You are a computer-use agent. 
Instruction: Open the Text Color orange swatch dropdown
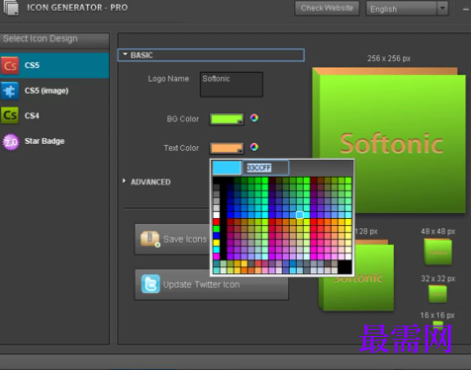coord(227,148)
